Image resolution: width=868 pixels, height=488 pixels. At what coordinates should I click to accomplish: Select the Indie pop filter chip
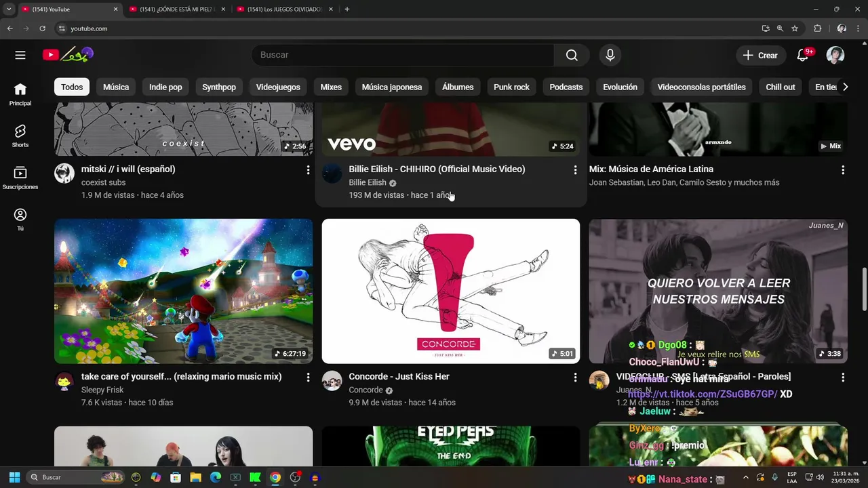tap(165, 87)
